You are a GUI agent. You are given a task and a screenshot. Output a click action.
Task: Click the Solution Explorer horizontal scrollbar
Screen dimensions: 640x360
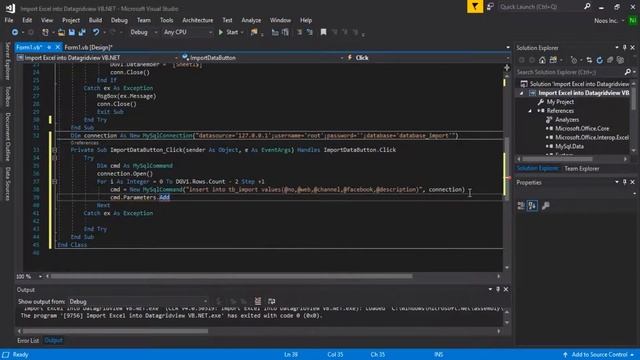tap(557, 159)
